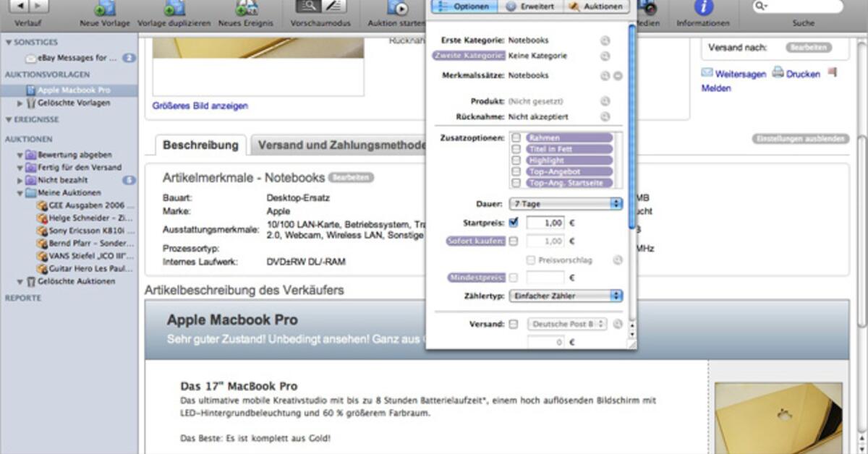Click the envelope icon beside Weitersagen
Image resolution: width=868 pixels, height=454 pixels.
pyautogui.click(x=707, y=74)
